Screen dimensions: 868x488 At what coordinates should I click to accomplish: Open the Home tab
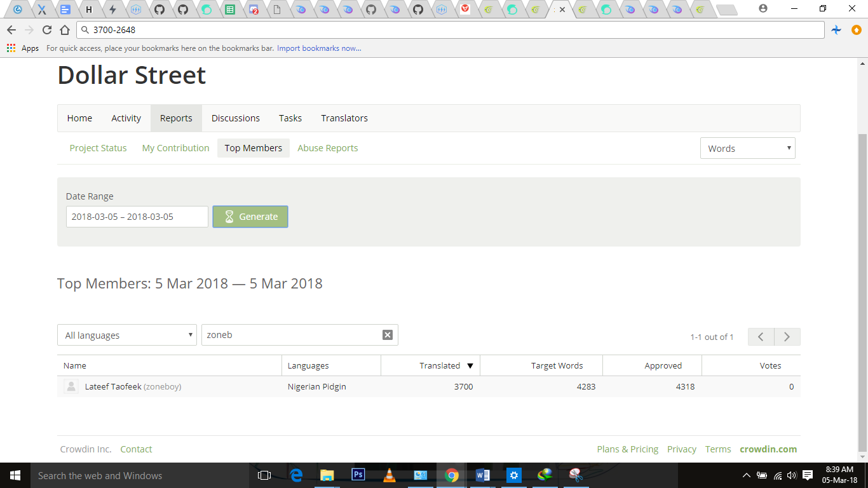click(79, 118)
